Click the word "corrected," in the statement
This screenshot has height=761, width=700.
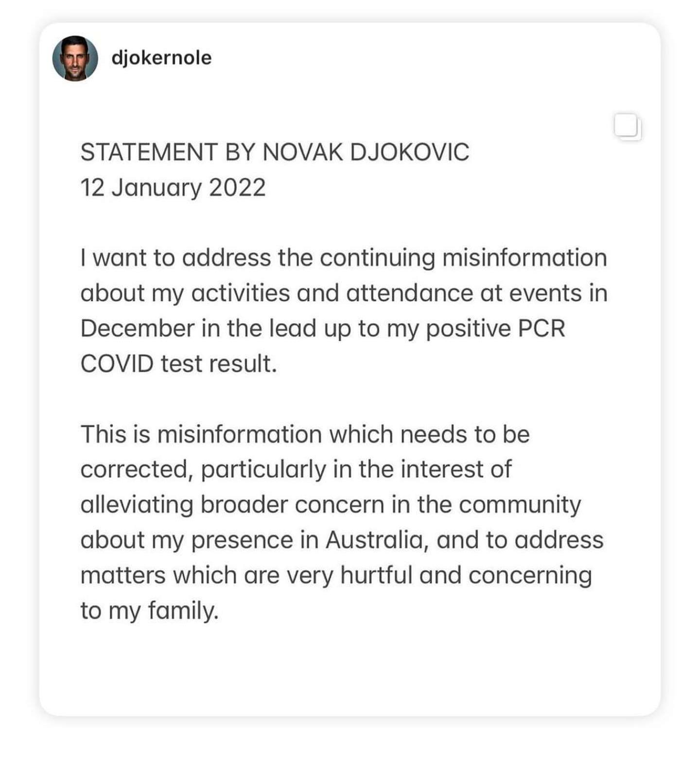point(135,470)
